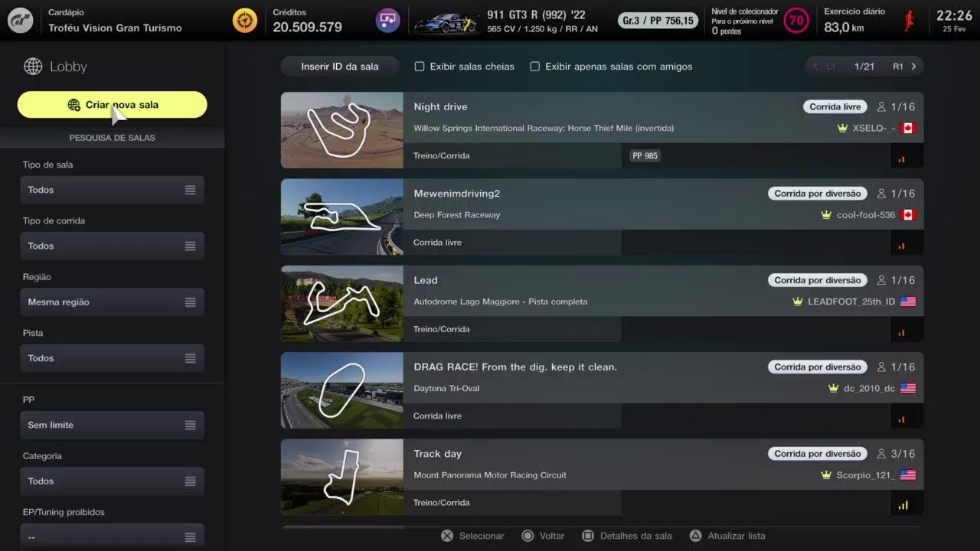Click host name dc_2010_dc
The image size is (980, 551).
(x=870, y=389)
